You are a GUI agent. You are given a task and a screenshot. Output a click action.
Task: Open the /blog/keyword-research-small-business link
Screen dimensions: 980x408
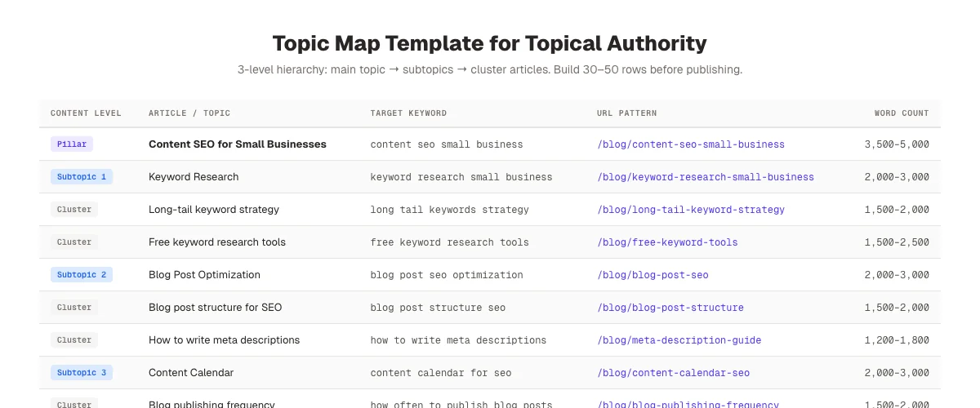coord(706,177)
